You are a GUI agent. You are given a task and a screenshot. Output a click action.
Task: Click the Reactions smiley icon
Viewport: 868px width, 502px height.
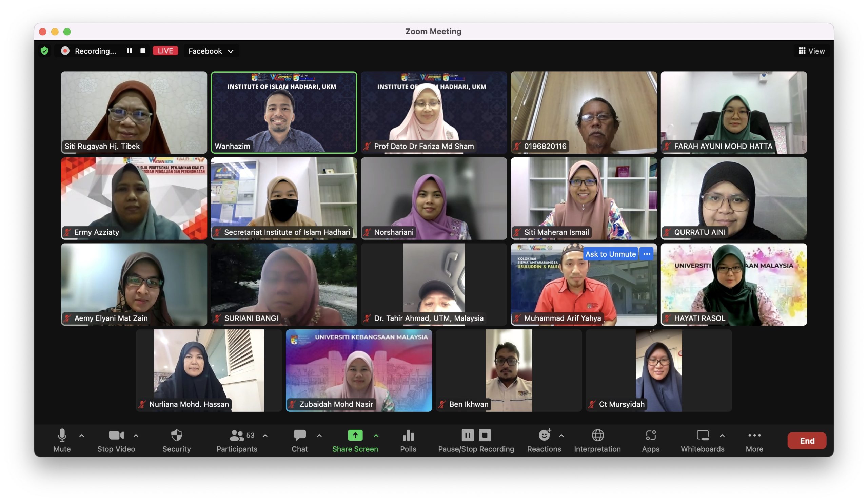pyautogui.click(x=544, y=436)
